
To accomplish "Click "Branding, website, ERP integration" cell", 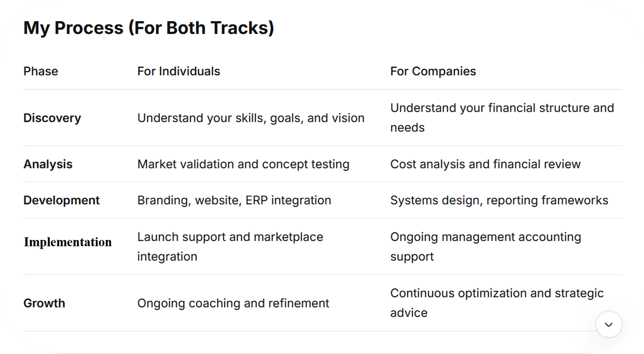I will pos(234,200).
